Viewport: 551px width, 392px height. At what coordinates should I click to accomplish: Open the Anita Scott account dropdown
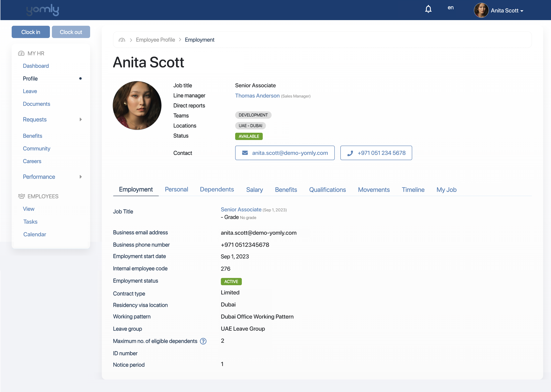[507, 11]
